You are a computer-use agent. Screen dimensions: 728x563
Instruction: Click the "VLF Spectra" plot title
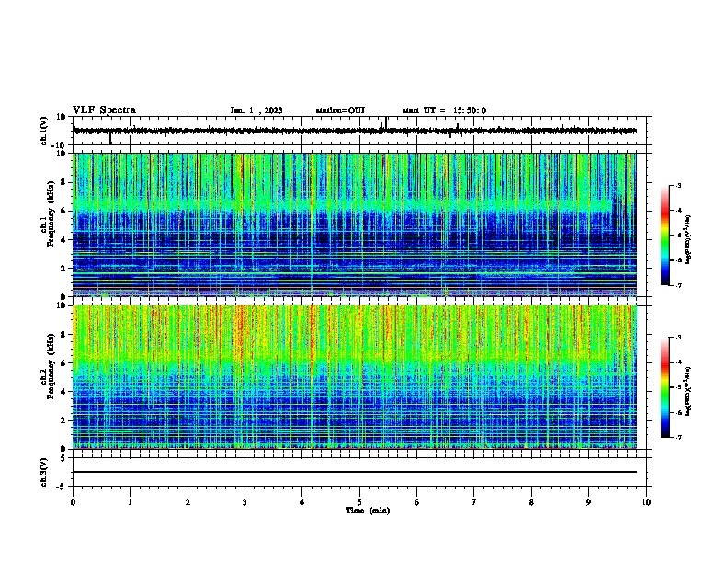tap(104, 110)
